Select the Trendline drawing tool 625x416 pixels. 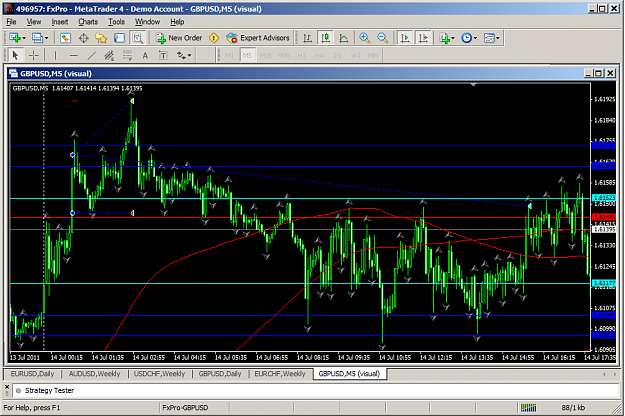click(x=91, y=55)
